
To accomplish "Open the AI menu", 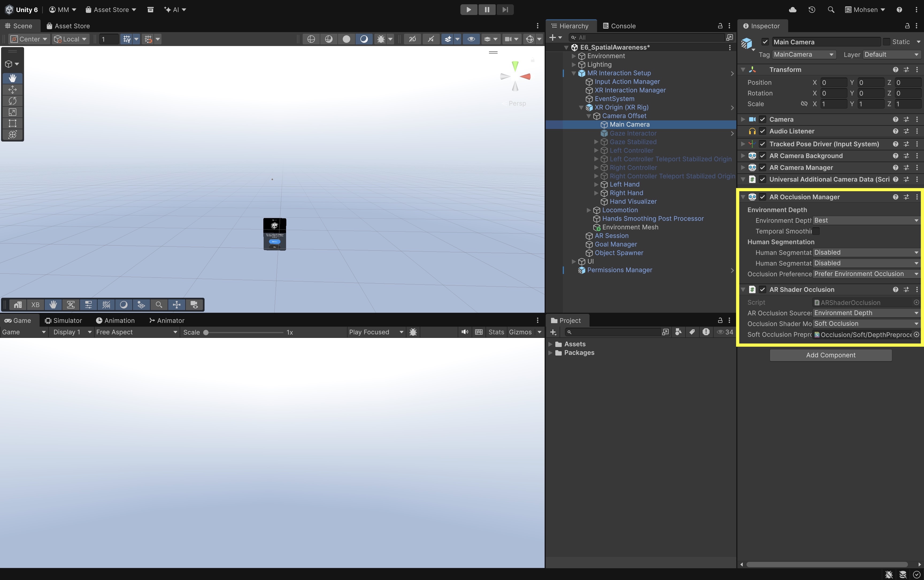I will [175, 10].
